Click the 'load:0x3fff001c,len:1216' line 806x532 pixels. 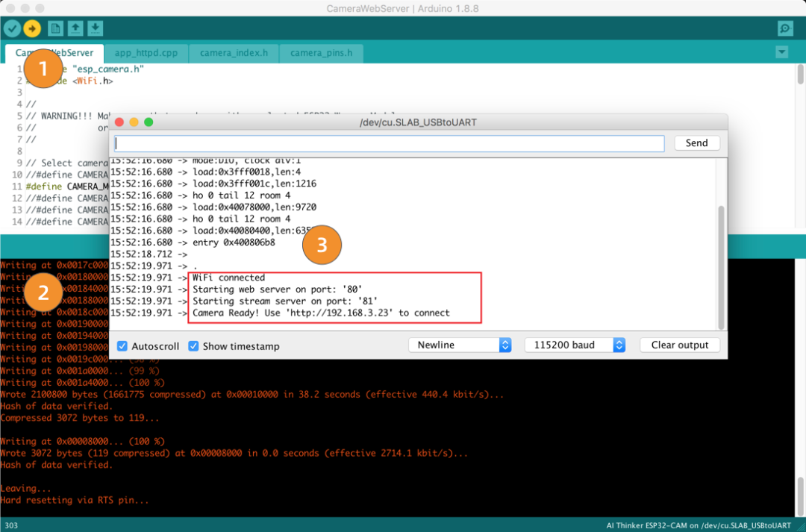pos(254,184)
